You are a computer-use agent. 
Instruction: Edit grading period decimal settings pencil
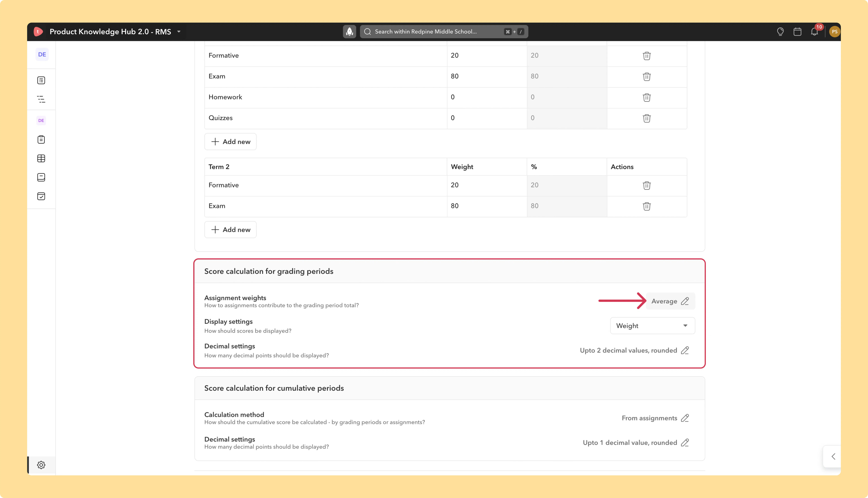click(x=685, y=350)
